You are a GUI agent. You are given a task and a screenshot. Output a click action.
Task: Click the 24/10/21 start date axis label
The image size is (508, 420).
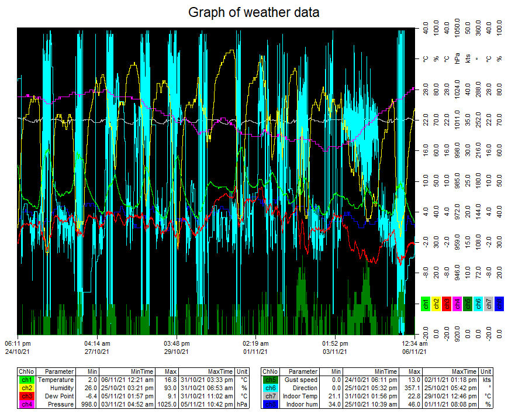pos(18,352)
